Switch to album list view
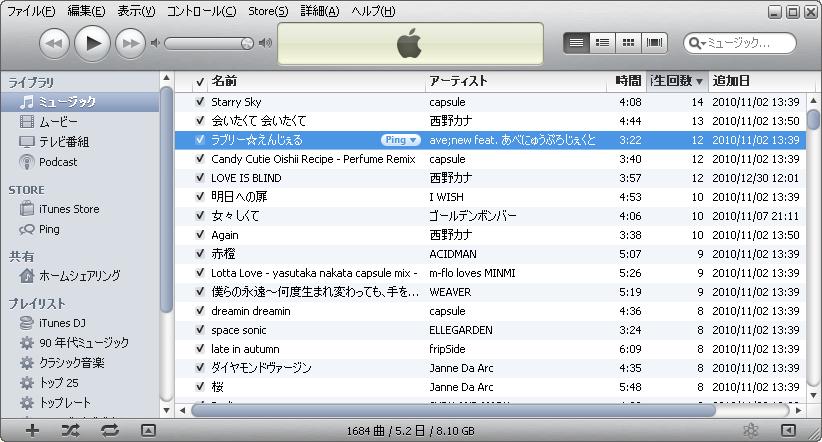The width and height of the screenshot is (822, 442). 602,43
